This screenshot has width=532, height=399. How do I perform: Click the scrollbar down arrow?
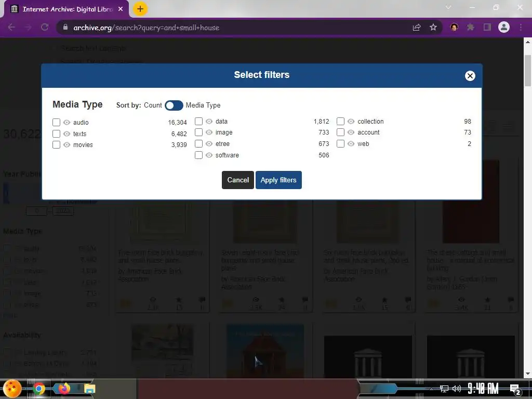coord(528,374)
